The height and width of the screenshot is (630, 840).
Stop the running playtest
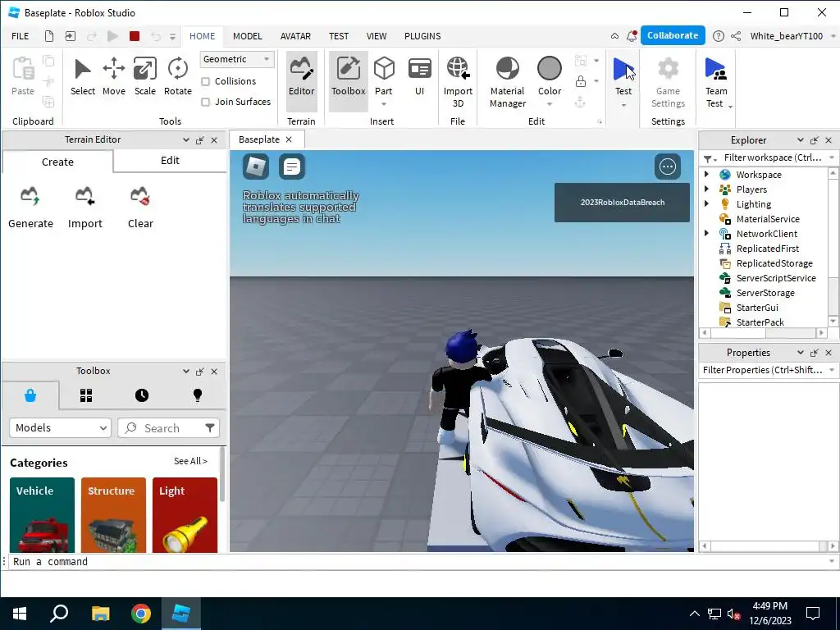(x=135, y=36)
